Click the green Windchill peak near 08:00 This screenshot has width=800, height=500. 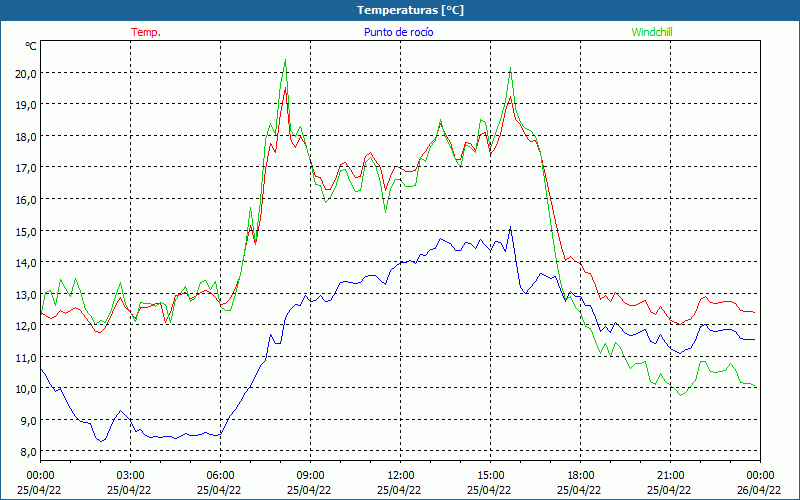[x=285, y=60]
